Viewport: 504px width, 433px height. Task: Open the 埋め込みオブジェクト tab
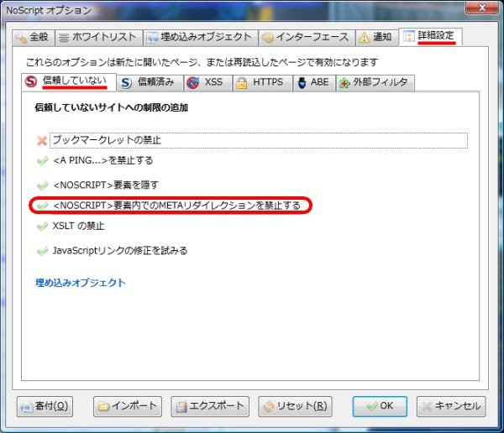point(200,38)
